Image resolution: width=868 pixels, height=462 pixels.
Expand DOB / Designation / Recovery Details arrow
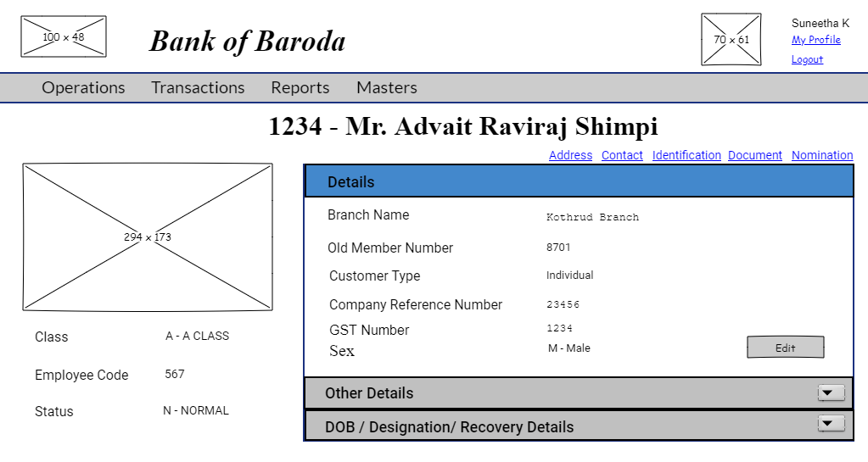[831, 424]
